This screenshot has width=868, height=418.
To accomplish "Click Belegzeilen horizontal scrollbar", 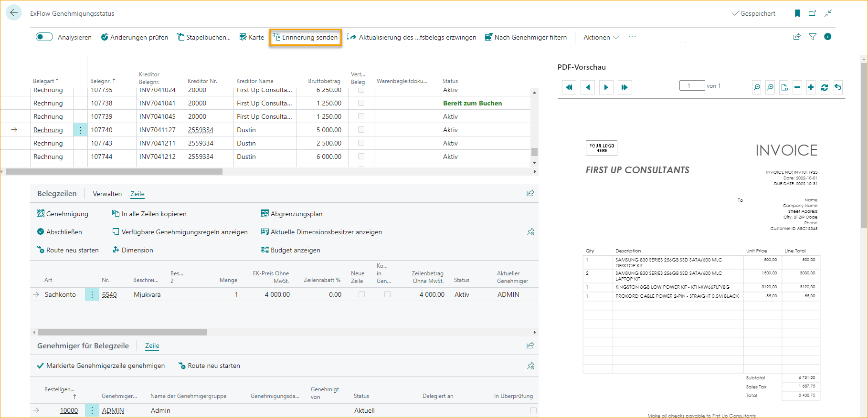I will pos(123,332).
